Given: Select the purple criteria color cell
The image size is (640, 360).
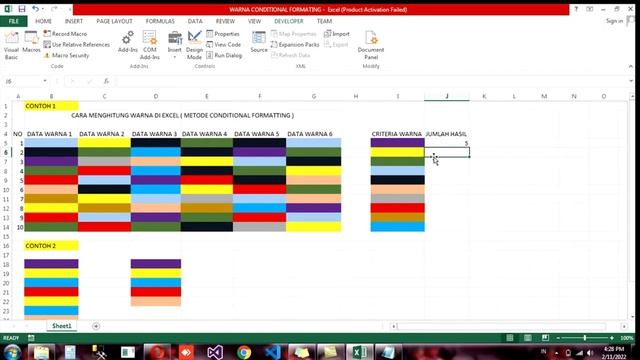Looking at the screenshot, I should click(x=398, y=143).
